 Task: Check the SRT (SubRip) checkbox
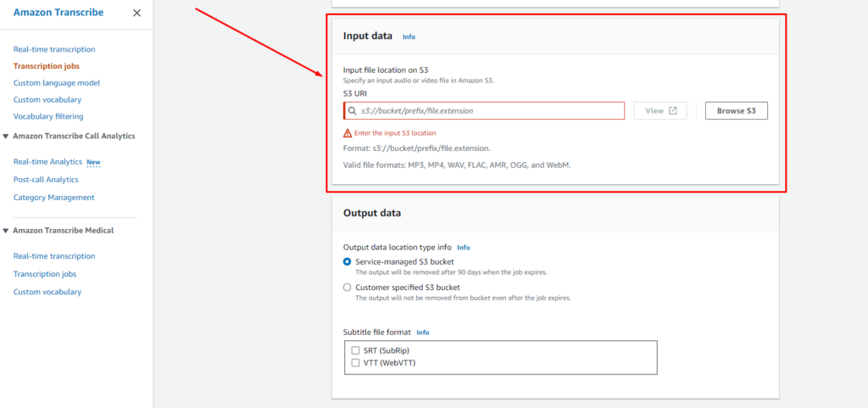[355, 350]
